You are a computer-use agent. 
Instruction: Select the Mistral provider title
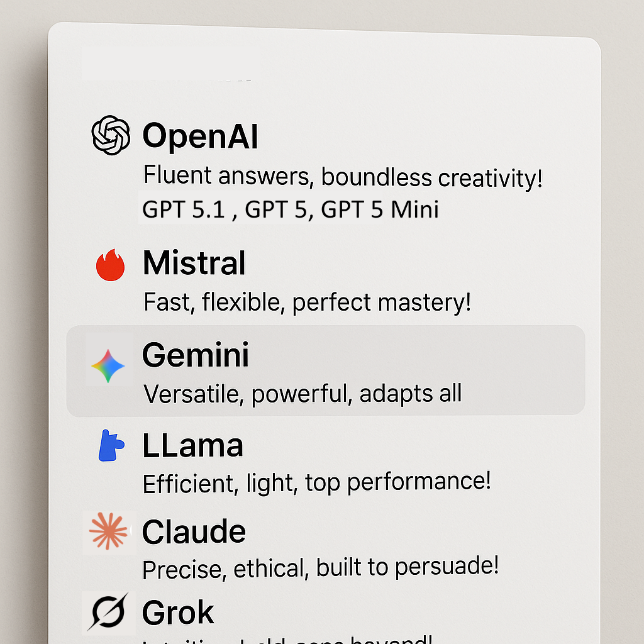click(x=194, y=263)
